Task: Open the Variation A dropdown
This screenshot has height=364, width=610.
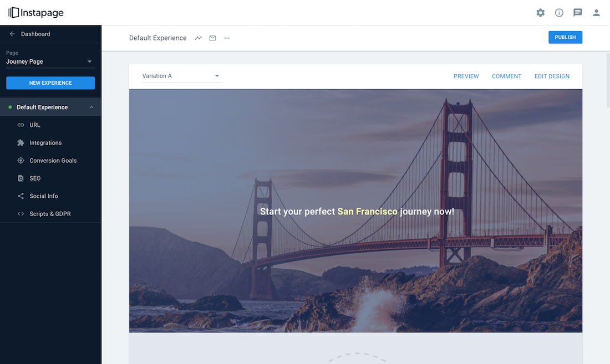Action: click(181, 76)
